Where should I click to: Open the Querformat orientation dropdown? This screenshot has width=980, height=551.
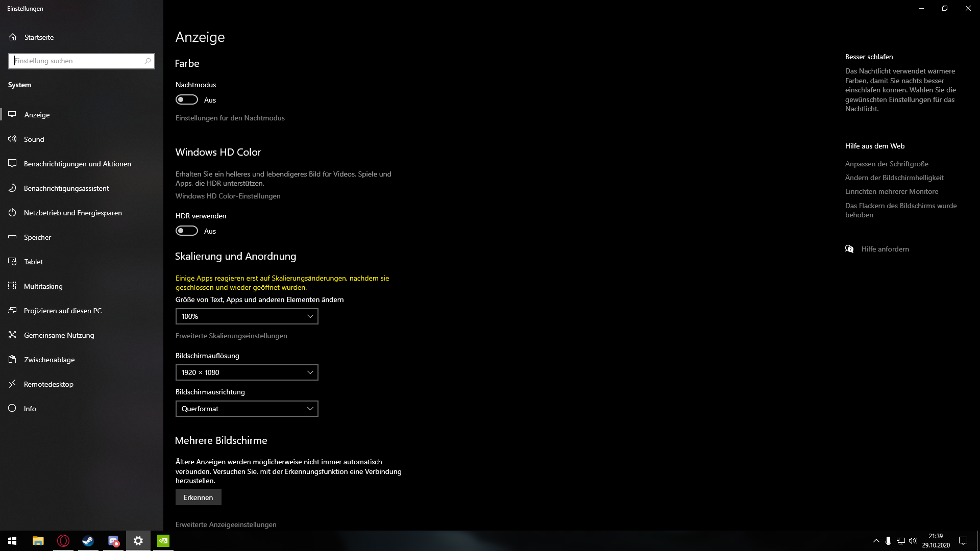click(247, 409)
